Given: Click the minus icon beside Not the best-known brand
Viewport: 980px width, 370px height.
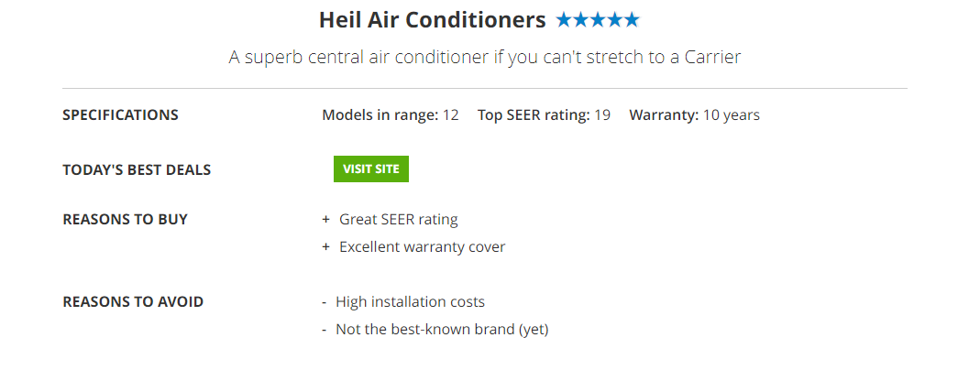Looking at the screenshot, I should tap(325, 330).
